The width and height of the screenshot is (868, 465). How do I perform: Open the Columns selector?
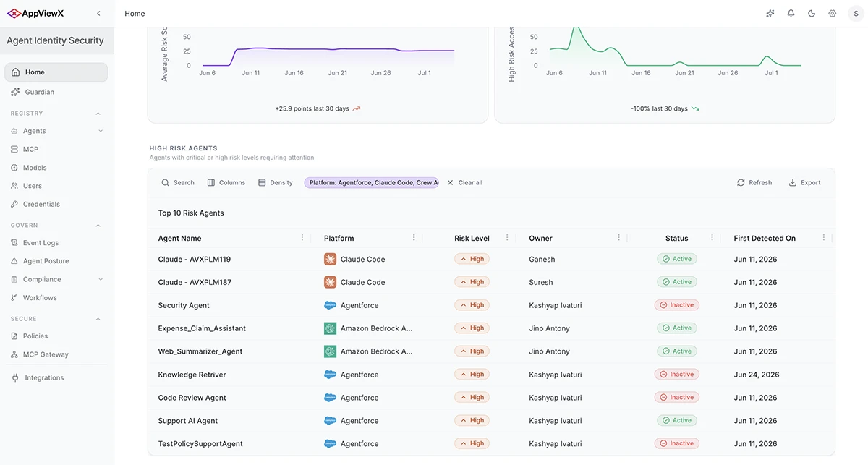coord(226,183)
